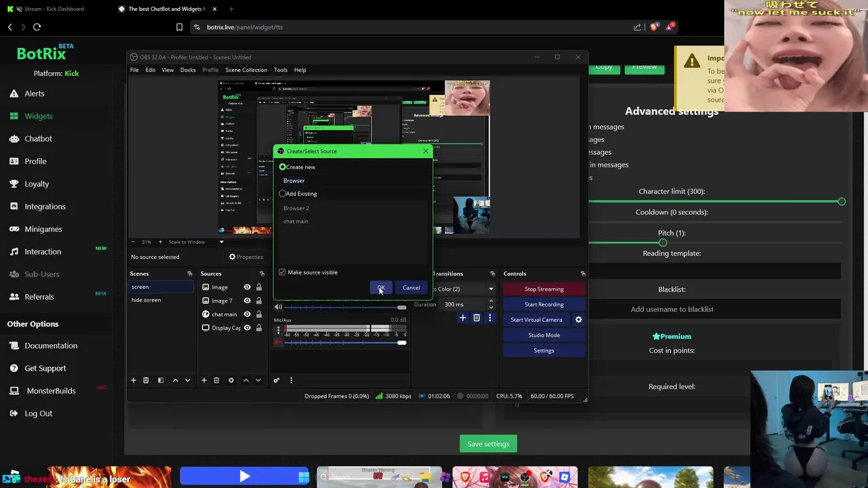Remove selected scene using Scenes dock trash icon
This screenshot has width=868, height=488.
pyautogui.click(x=146, y=380)
